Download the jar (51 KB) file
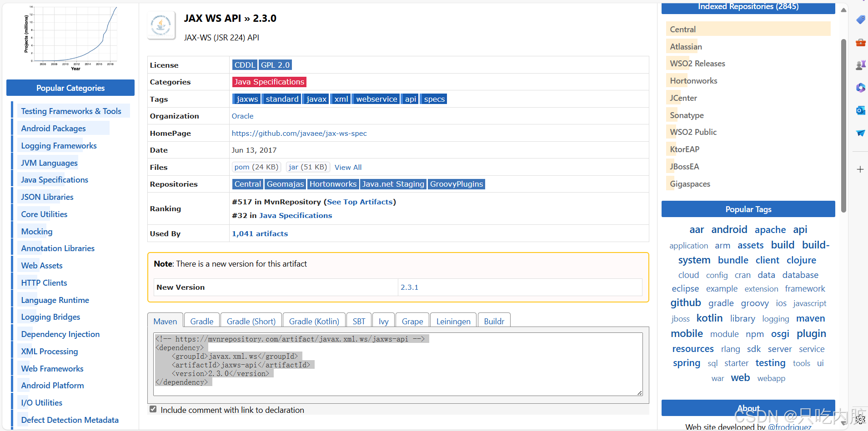 pyautogui.click(x=308, y=167)
